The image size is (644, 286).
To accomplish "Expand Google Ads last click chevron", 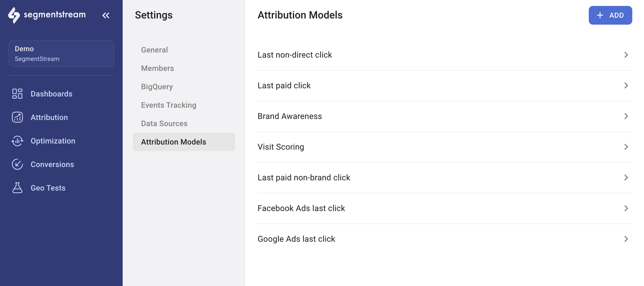I will click(626, 239).
